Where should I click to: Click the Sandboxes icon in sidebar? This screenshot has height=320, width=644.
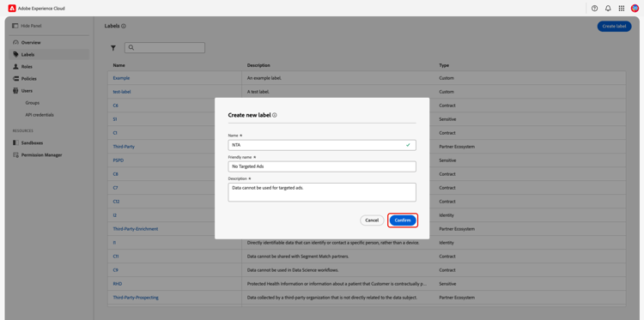(15, 142)
